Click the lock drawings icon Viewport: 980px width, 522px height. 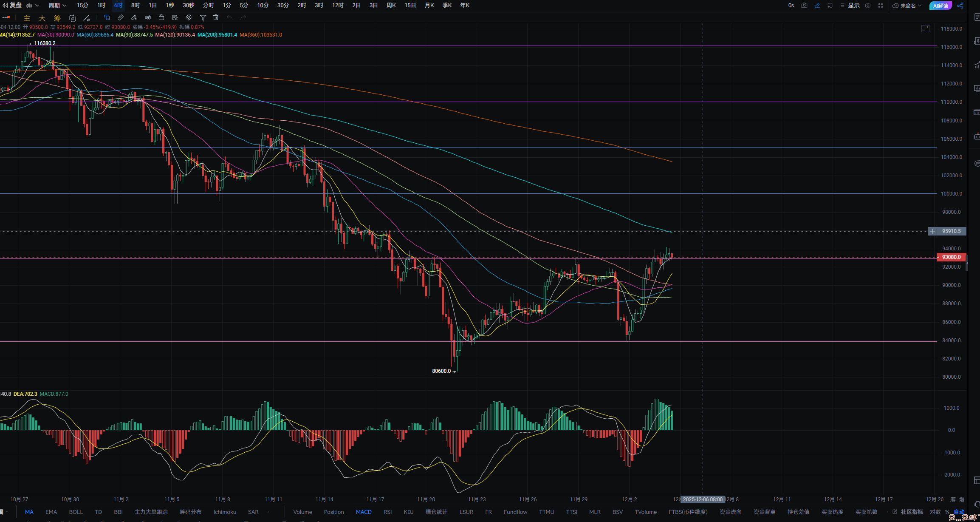[x=161, y=18]
